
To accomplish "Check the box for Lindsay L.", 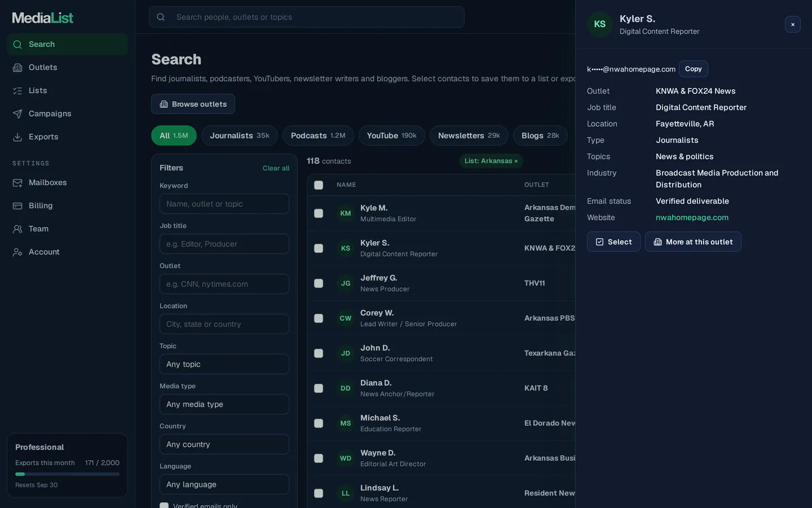I will [x=319, y=493].
